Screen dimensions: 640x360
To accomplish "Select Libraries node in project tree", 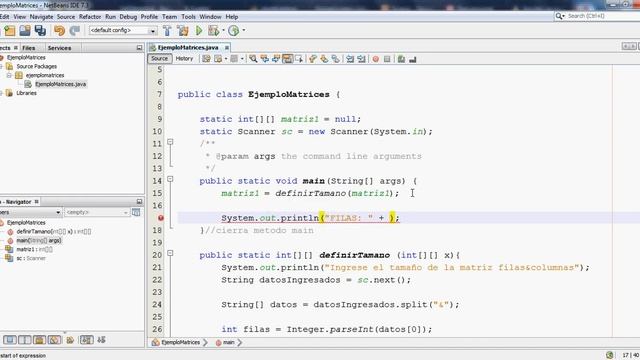I will [26, 93].
